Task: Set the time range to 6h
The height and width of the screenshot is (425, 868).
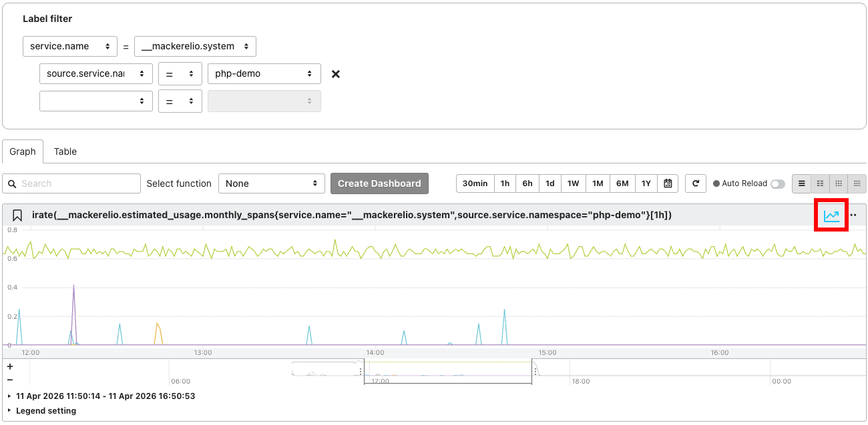Action: click(527, 183)
